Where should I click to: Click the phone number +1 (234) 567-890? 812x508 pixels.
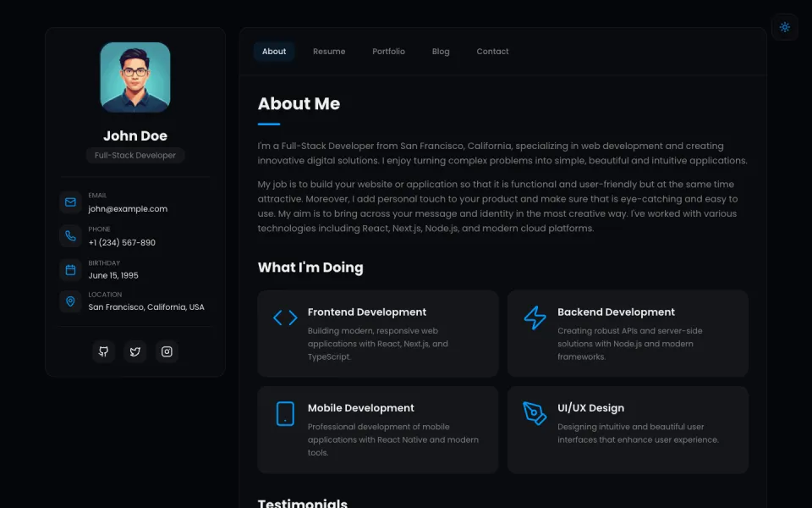click(122, 243)
